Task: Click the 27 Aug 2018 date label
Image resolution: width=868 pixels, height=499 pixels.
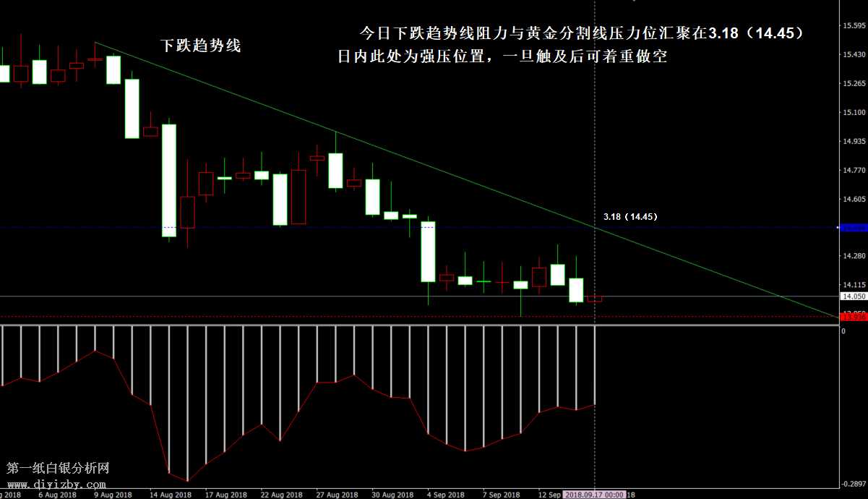Action: coord(338,495)
